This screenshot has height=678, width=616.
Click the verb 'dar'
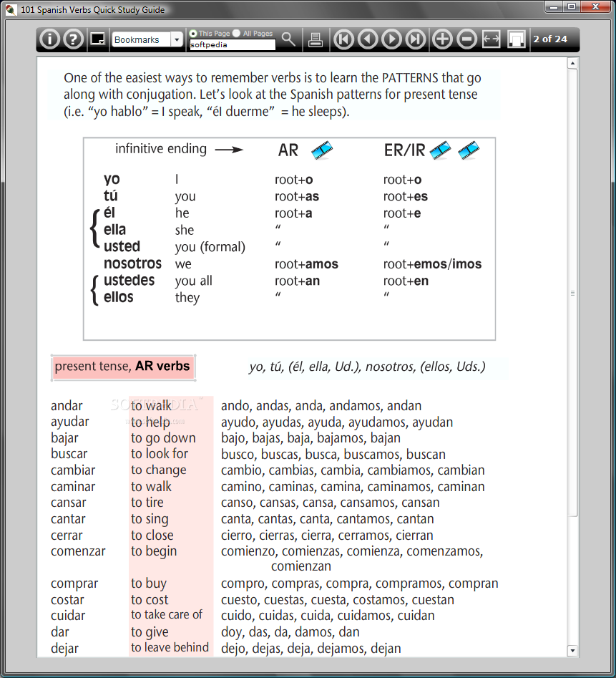coord(59,632)
